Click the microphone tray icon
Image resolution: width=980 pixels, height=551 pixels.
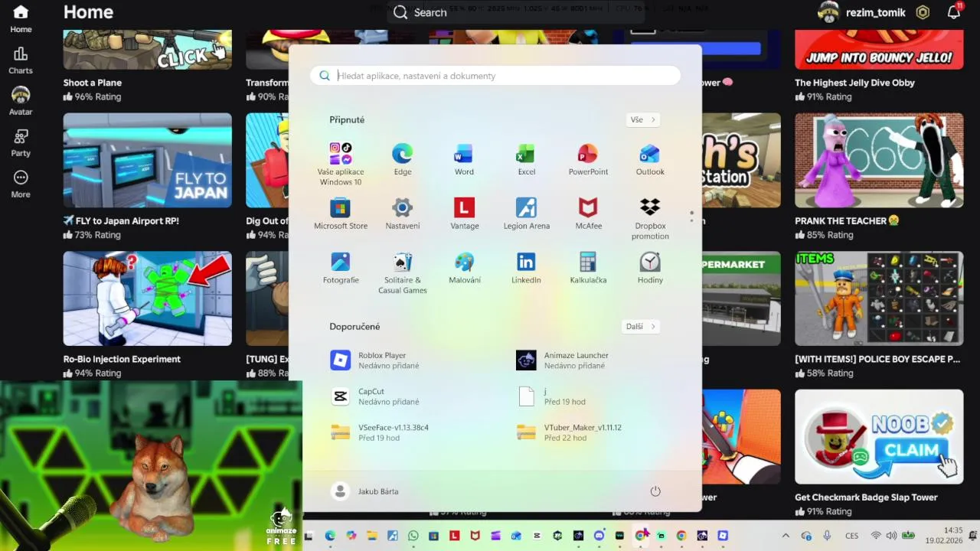827,536
